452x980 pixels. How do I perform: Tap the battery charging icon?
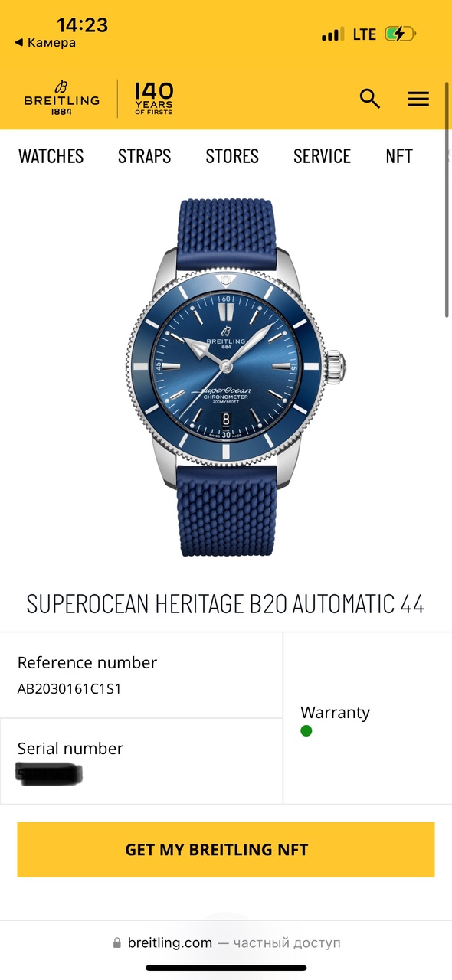400,34
